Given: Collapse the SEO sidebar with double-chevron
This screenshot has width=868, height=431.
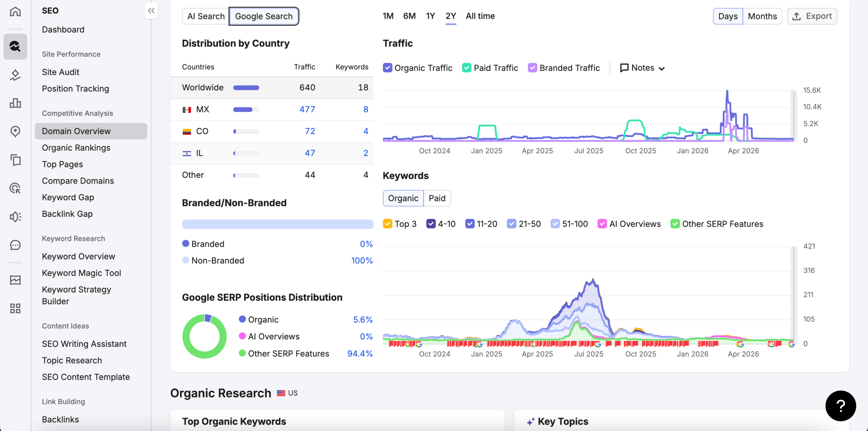Looking at the screenshot, I should pos(151,11).
